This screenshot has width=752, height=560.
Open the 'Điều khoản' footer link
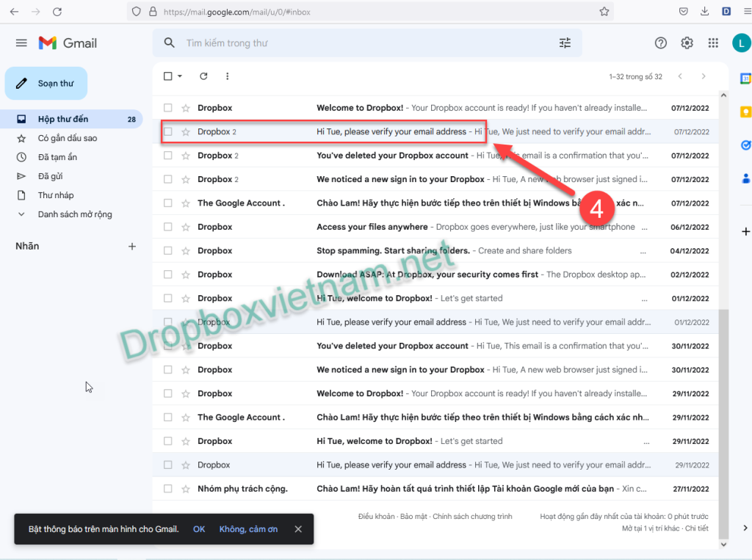click(377, 517)
